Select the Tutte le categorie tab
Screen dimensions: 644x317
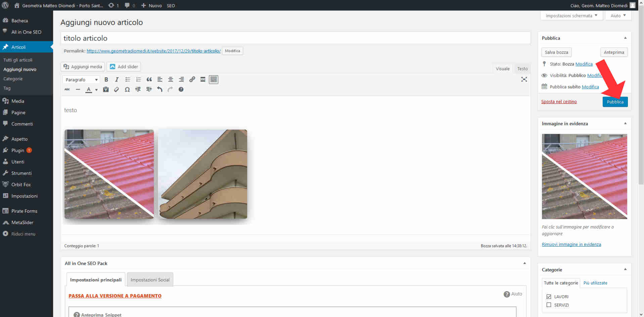tap(561, 283)
